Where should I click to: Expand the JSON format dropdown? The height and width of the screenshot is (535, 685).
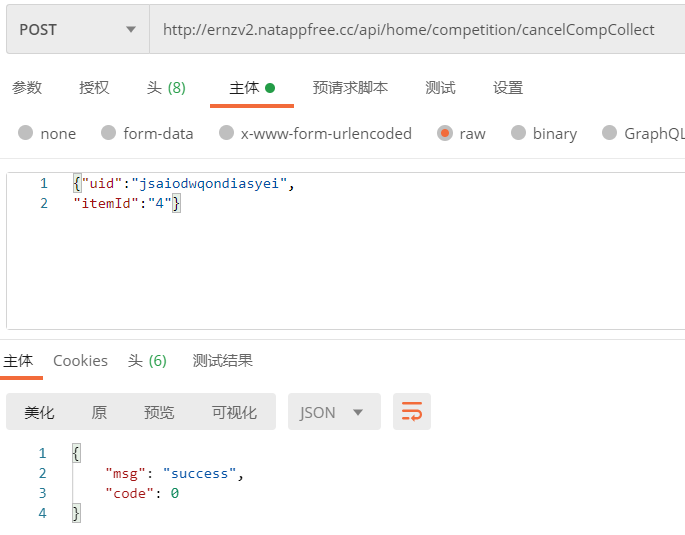(x=334, y=412)
